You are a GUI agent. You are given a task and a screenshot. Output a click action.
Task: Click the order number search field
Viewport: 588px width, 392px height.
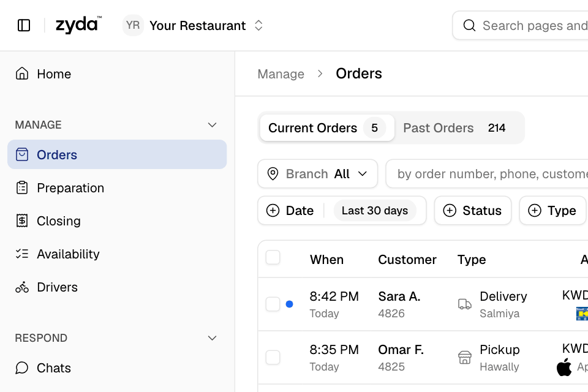(487, 174)
